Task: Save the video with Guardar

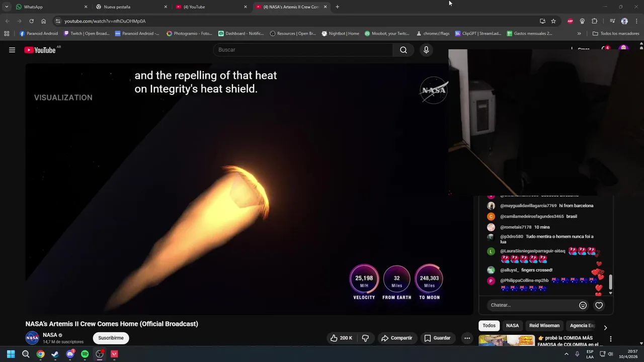Action: pos(437,338)
